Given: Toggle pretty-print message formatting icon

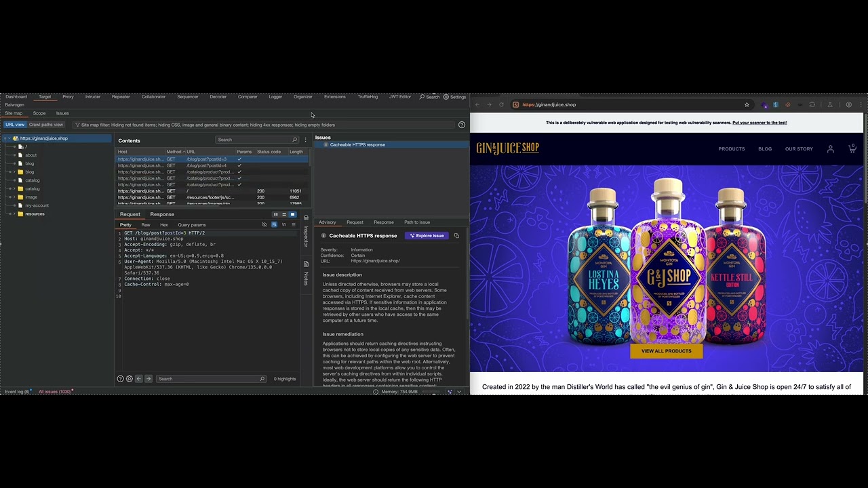Looking at the screenshot, I should [x=274, y=224].
